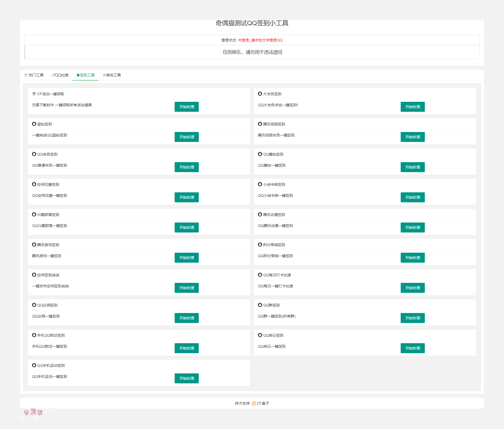Click the QQ icon beside 小说书架签到
Viewport: 504px width, 429px height.
point(260,184)
